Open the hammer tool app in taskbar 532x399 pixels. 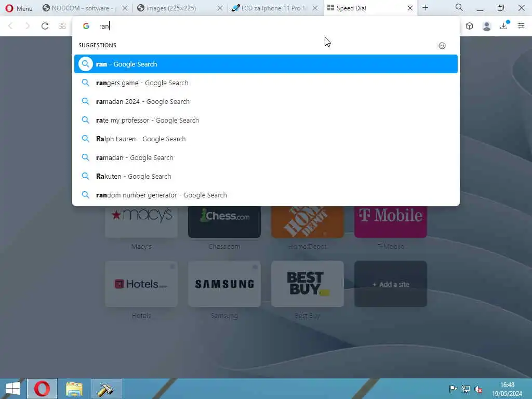click(x=106, y=389)
